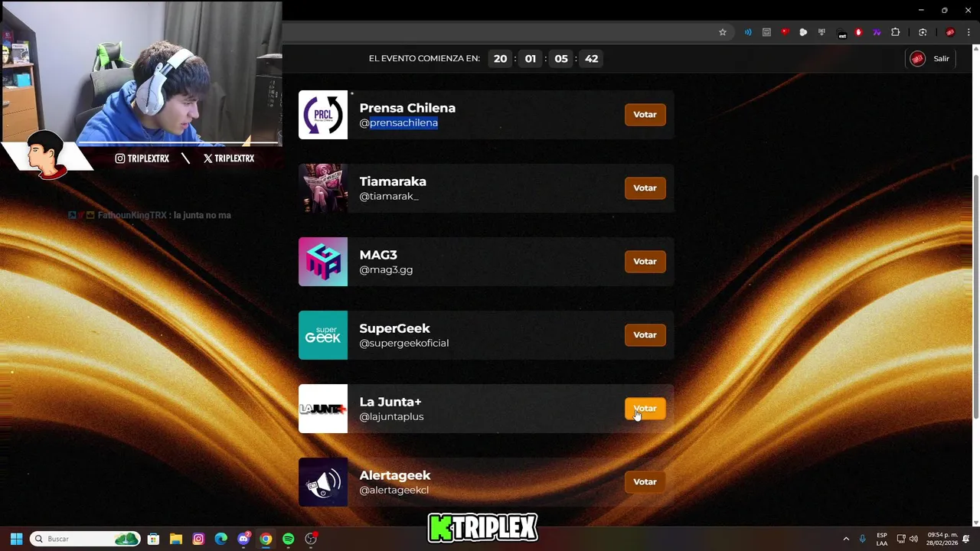Open Spotify from the taskbar
The width and height of the screenshot is (980, 551).
click(x=288, y=539)
